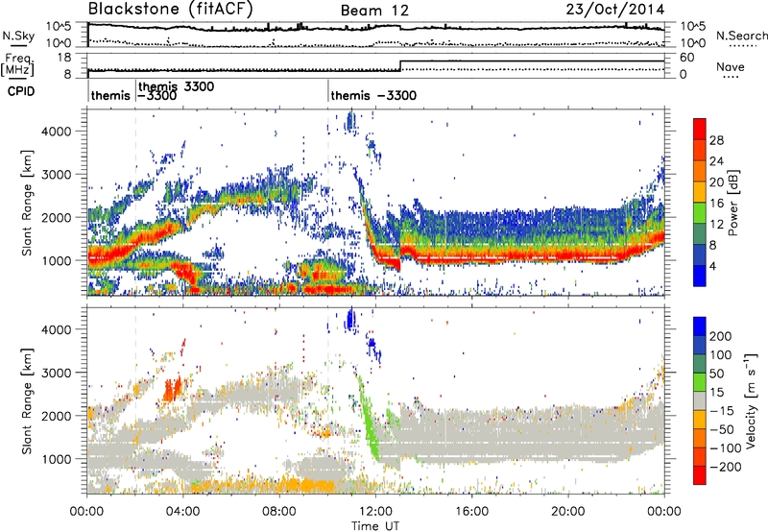The height and width of the screenshot is (532, 768).
Task: Click the gray segment of Velocity colorbar
Action: coord(700,401)
